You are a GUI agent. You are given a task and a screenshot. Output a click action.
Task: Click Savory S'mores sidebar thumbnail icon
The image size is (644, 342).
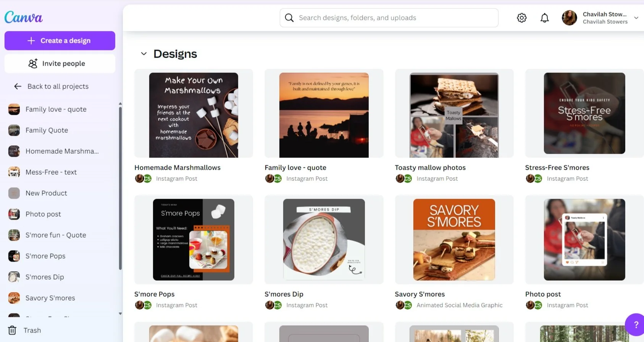coord(14,298)
